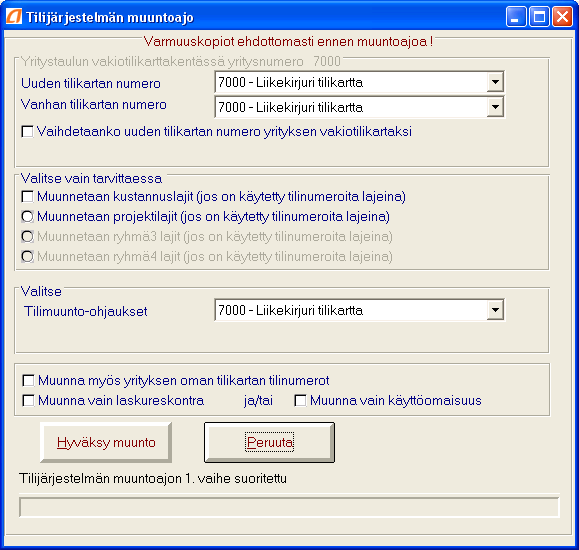
Task: Tick Muunnetaan kustannuslajit checkbox
Action: pos(27,197)
